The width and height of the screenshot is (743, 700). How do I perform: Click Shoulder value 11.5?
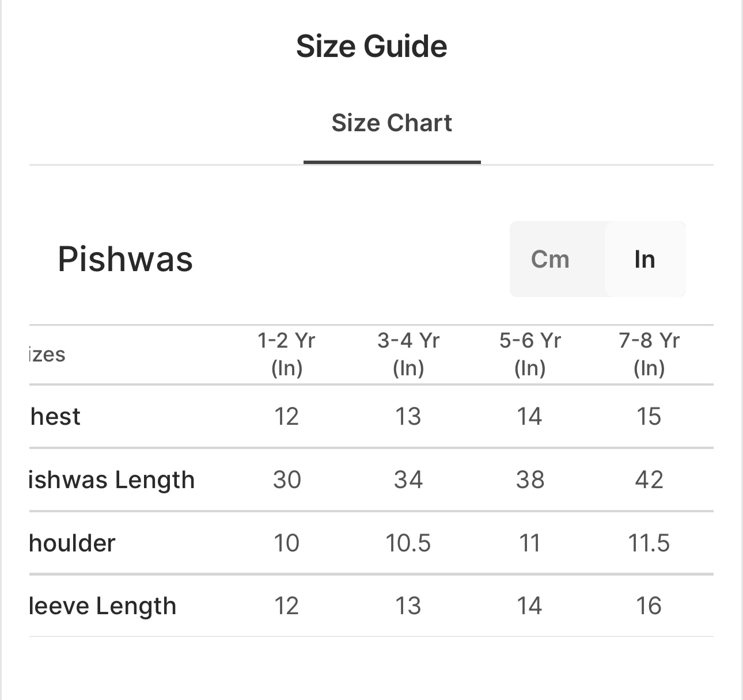tap(649, 543)
